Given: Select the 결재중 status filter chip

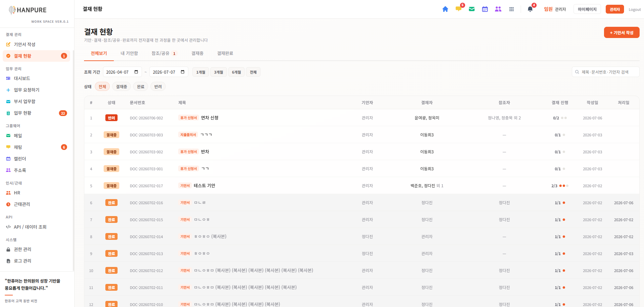Looking at the screenshot, I should point(121,87).
